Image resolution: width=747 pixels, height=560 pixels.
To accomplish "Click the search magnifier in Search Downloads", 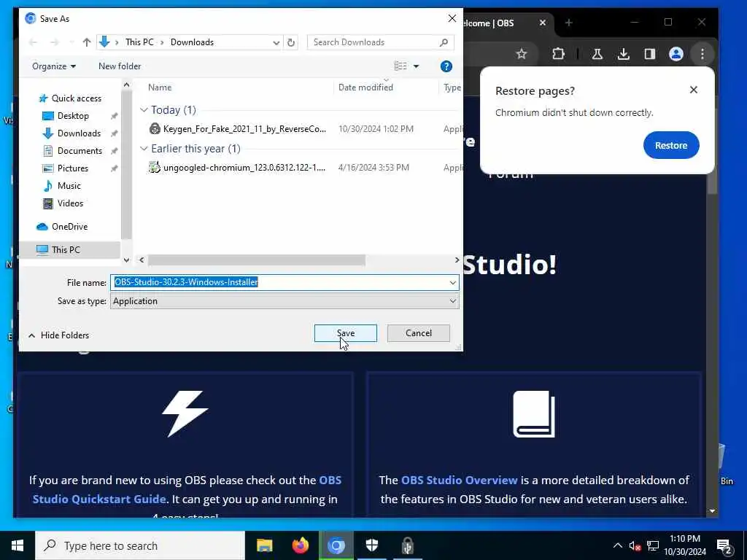I will click(x=444, y=42).
